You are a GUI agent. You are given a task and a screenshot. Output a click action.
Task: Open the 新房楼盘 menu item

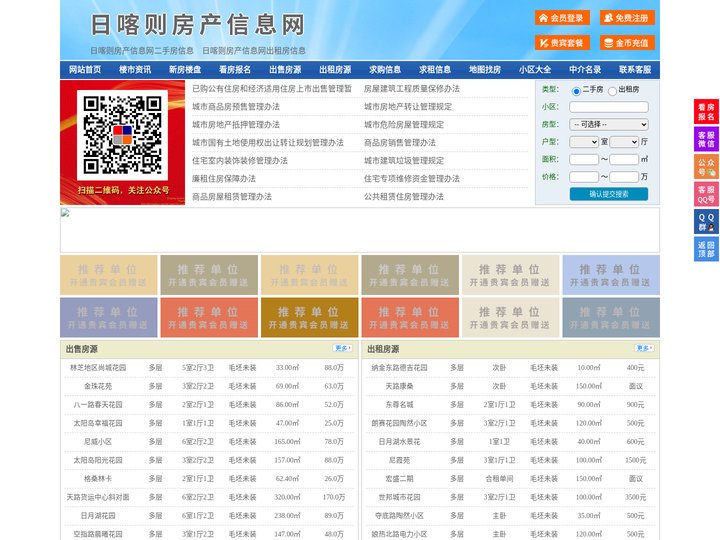click(185, 70)
